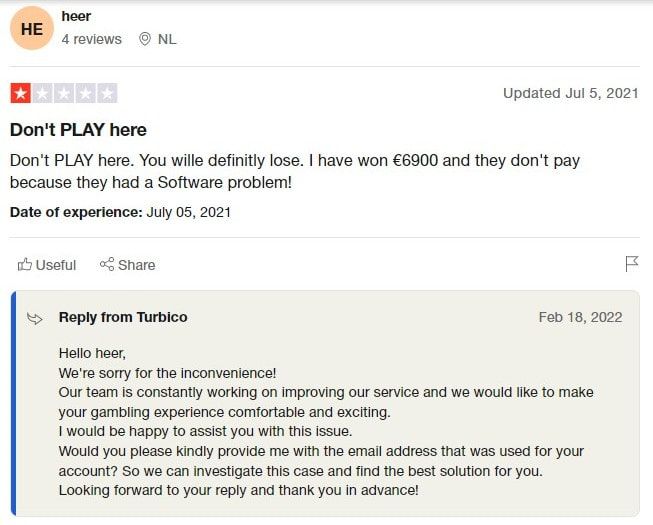
Task: Click the reply arrow icon
Action: (x=35, y=319)
